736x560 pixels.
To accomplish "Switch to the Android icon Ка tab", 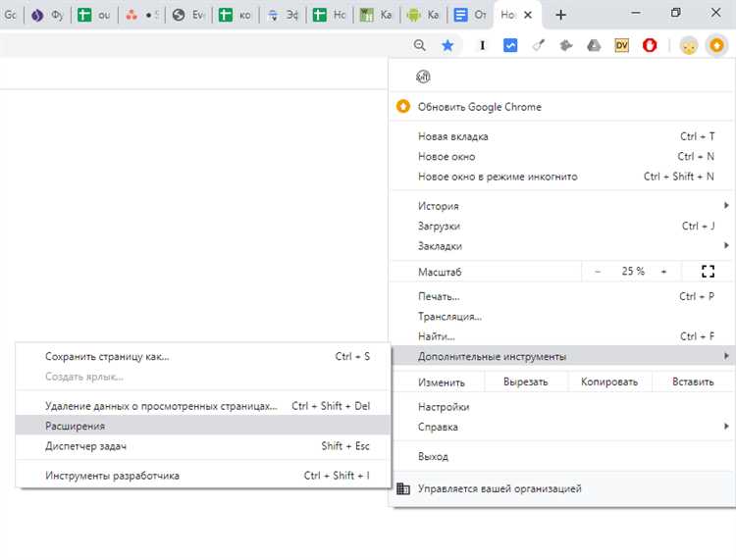I will click(423, 15).
